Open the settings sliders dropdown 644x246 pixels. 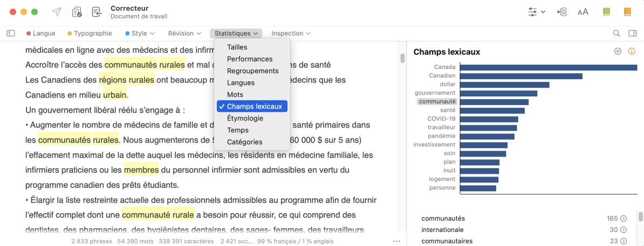point(537,12)
